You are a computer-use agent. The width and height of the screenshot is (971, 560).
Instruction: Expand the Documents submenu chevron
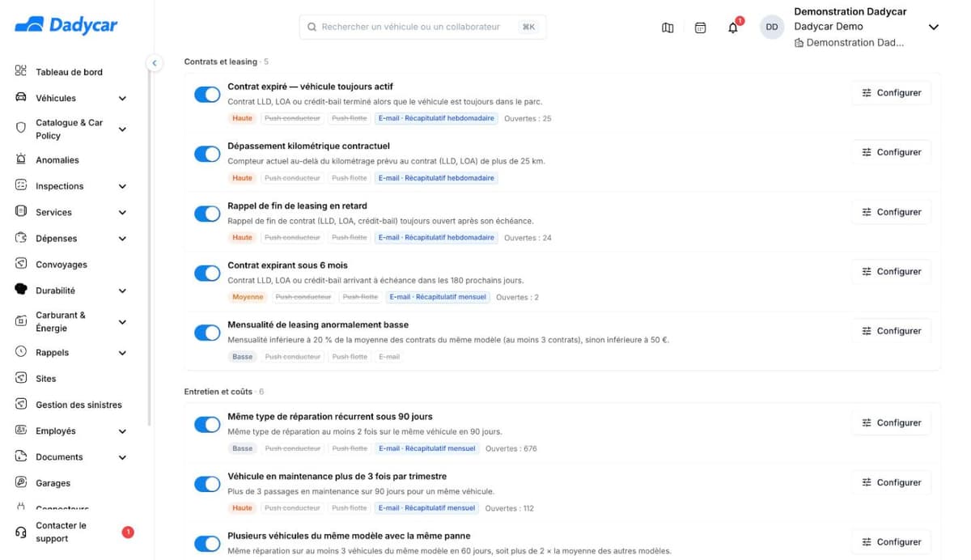pos(122,457)
